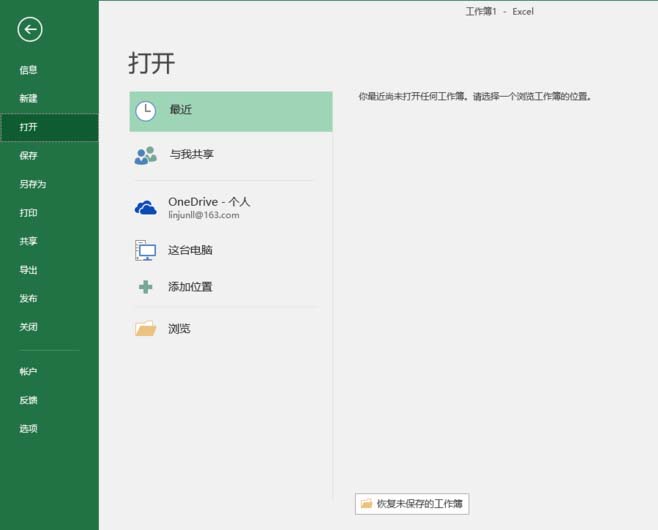Screen dimensions: 658x530
Task: Open 选项 settings
Action: 29,428
